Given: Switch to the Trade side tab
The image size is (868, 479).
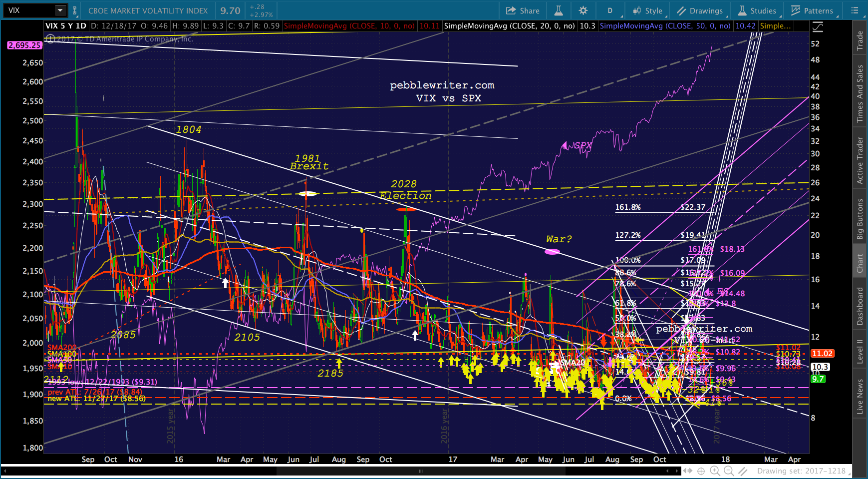Looking at the screenshot, I should [860, 41].
